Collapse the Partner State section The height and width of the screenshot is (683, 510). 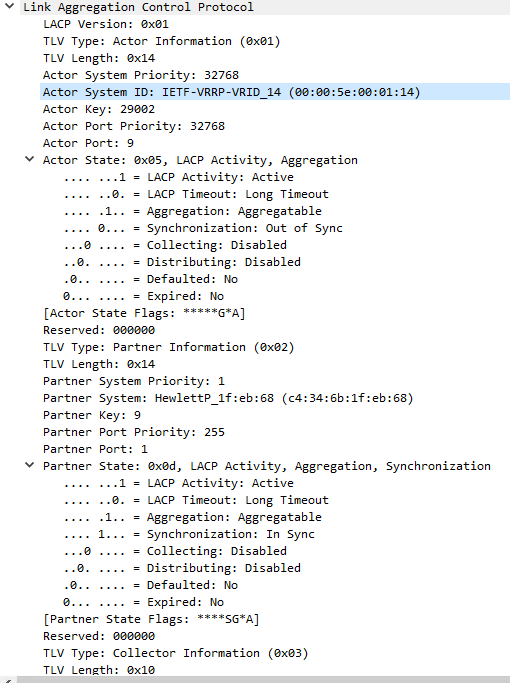pyautogui.click(x=30, y=465)
